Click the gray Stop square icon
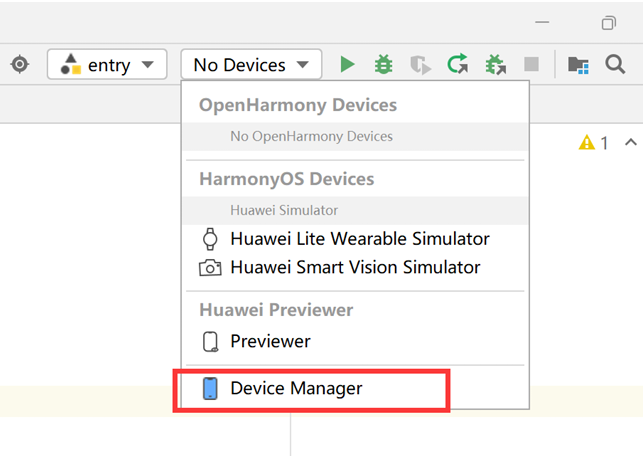 (531, 64)
